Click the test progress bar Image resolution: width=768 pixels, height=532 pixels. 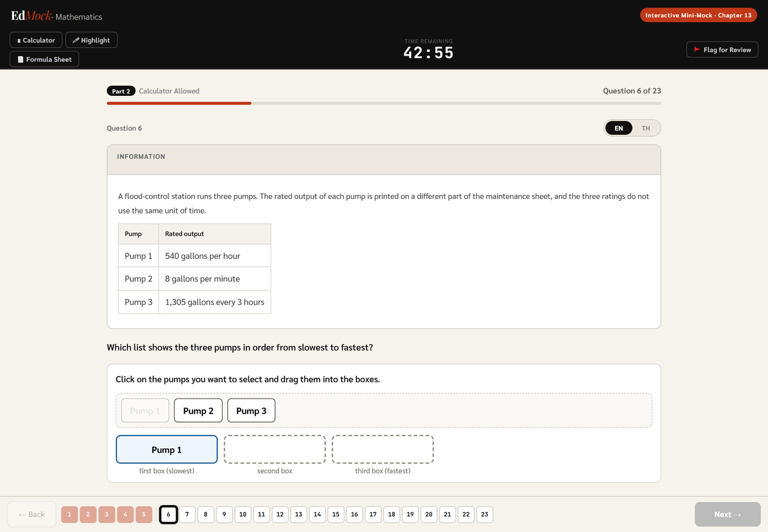(384, 103)
